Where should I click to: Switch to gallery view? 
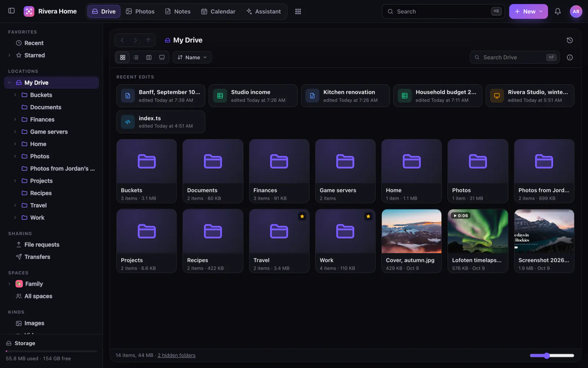coord(162,57)
